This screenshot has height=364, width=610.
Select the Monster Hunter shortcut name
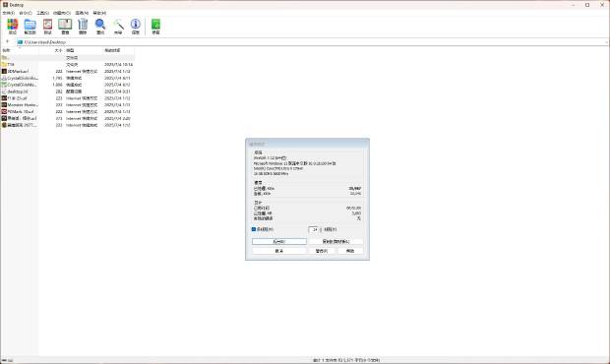[x=23, y=105]
